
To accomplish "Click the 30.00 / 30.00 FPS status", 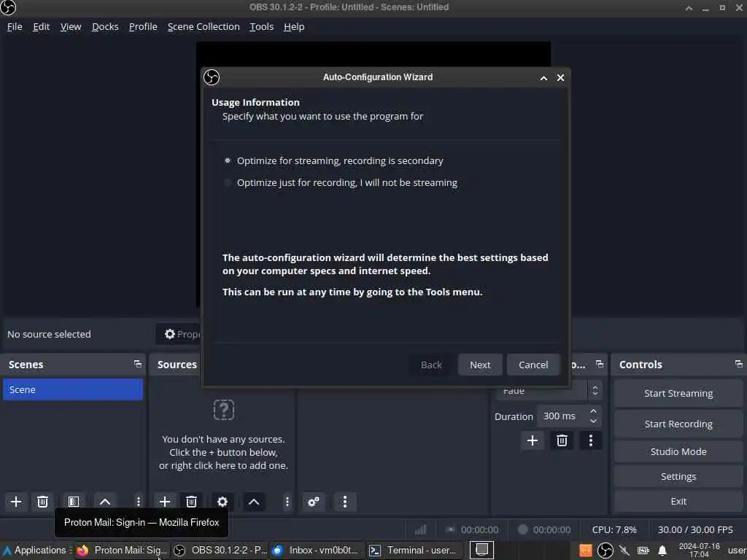I will tap(695, 529).
